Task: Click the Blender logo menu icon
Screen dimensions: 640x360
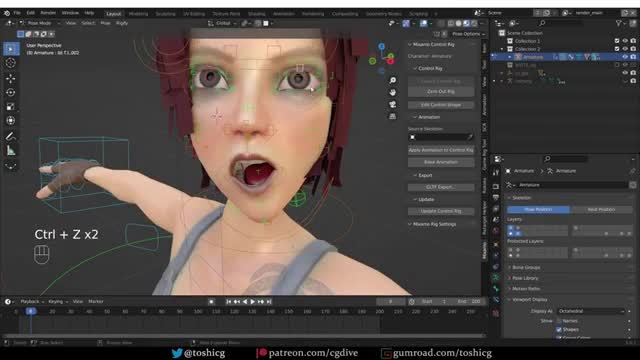Action: coord(7,13)
